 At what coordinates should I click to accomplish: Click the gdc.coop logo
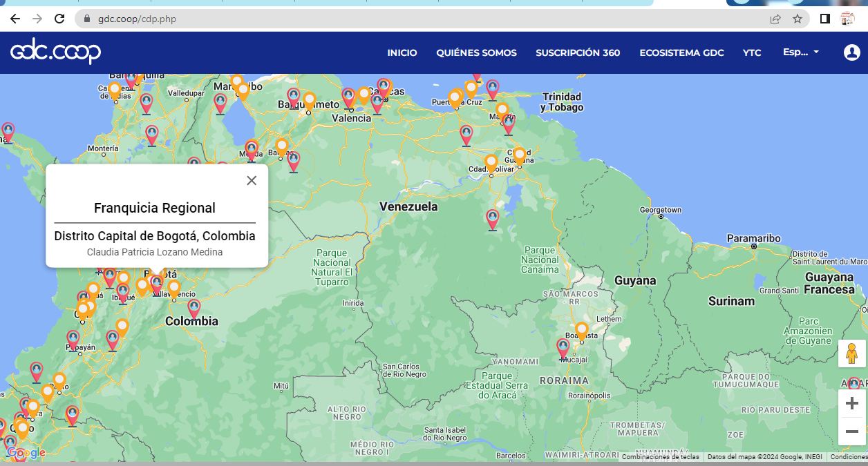(56, 52)
